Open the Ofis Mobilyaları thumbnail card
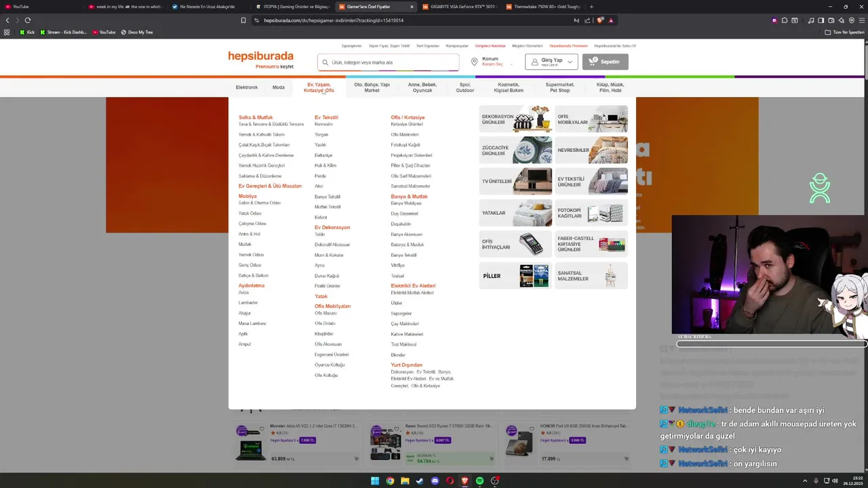This screenshot has height=488, width=868. (591, 119)
